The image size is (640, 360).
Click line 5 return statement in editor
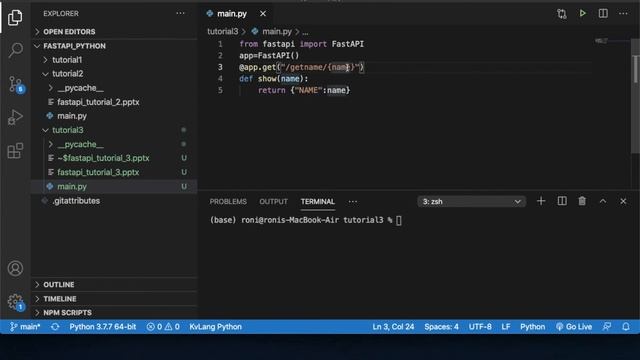click(x=304, y=90)
